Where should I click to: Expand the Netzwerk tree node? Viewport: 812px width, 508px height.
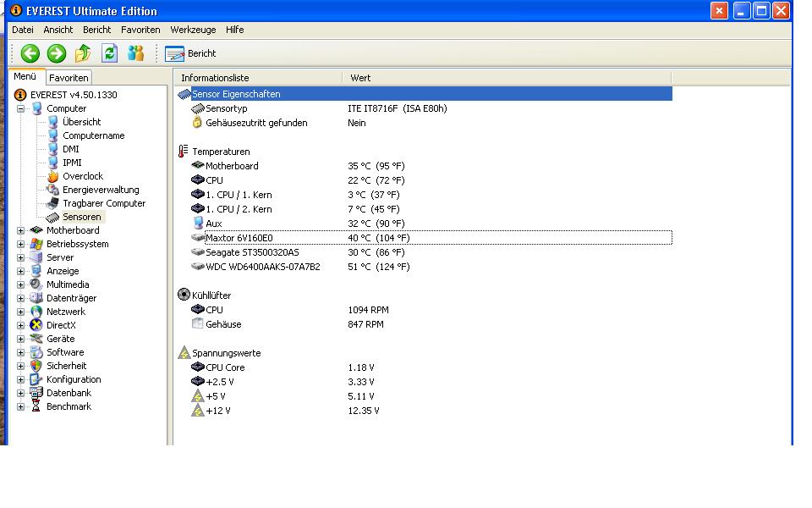[x=20, y=312]
